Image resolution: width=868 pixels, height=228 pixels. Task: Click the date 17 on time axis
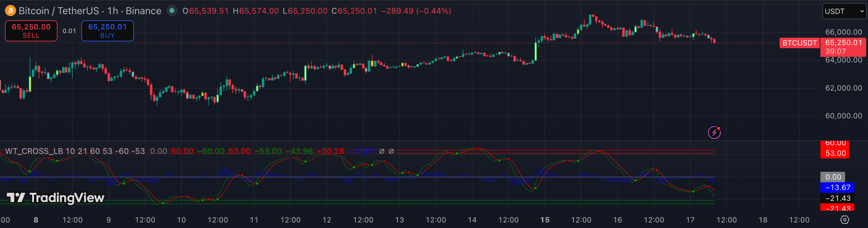(x=690, y=220)
